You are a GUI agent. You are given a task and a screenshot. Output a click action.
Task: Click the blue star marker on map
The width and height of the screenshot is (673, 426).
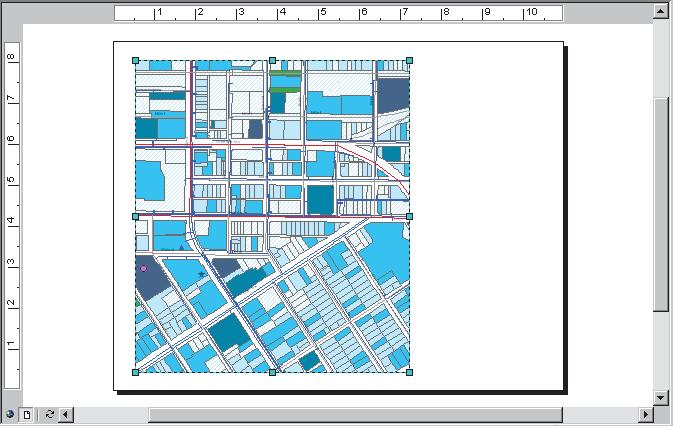pos(201,274)
